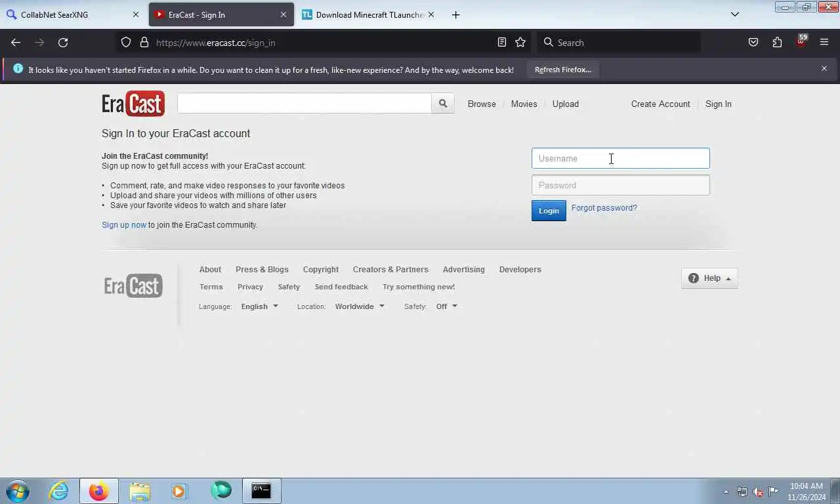This screenshot has height=504, width=840.
Task: Show hidden system tray icons arrow
Action: tap(726, 492)
